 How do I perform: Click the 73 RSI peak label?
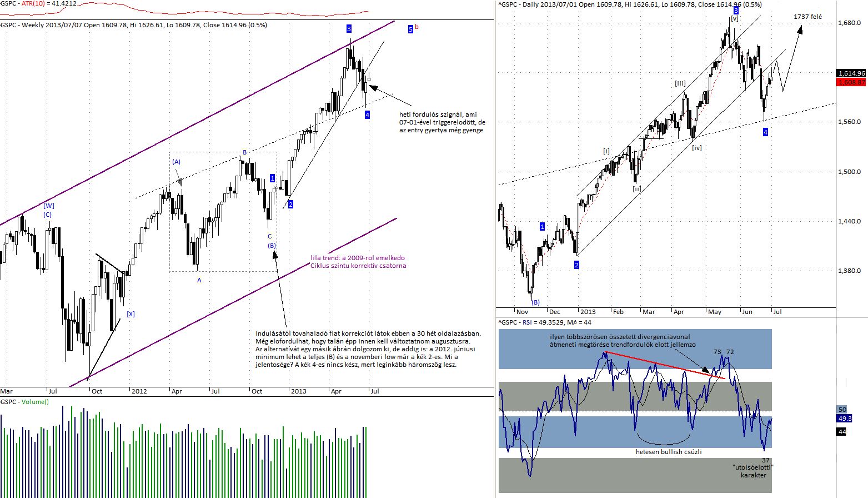coord(718,352)
